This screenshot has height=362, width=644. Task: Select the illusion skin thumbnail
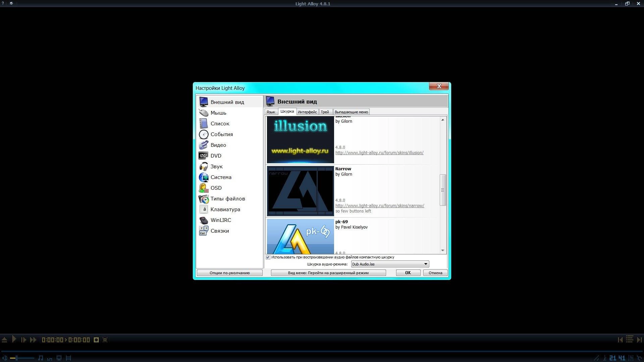point(301,139)
